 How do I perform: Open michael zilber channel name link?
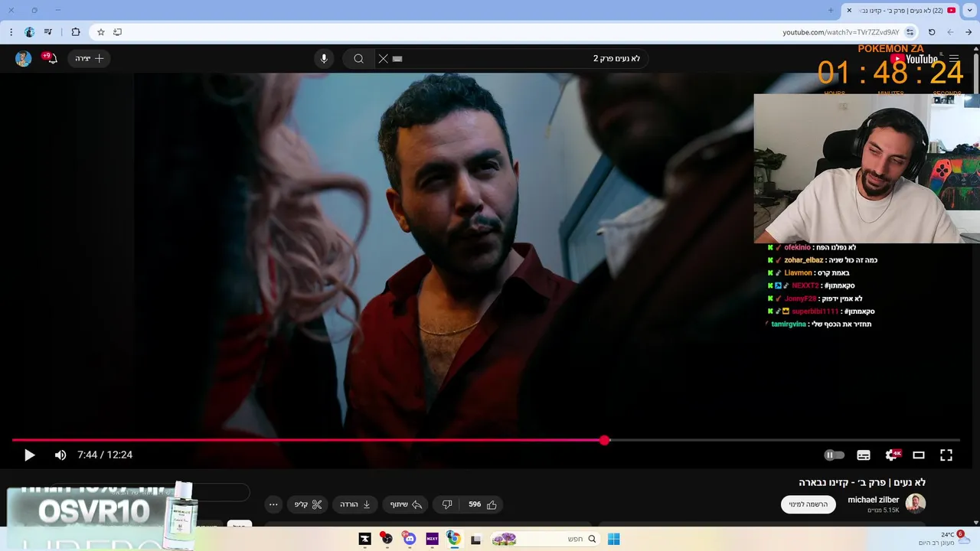874,500
